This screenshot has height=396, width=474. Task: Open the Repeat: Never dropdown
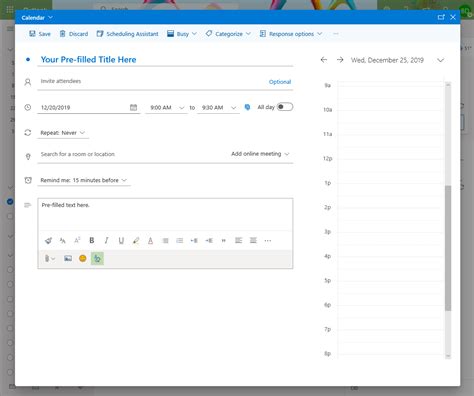pos(63,133)
